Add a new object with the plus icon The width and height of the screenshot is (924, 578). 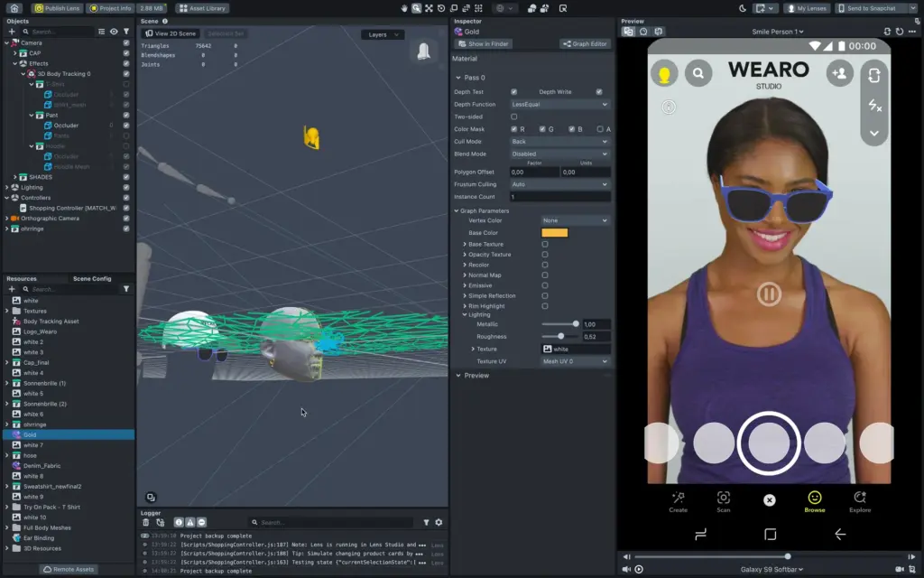pos(12,32)
